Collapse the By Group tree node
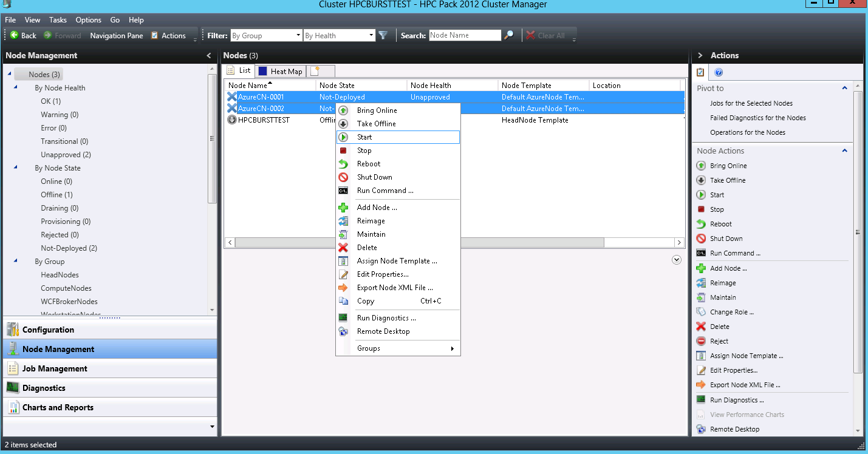Image resolution: width=868 pixels, height=454 pixels. 16,262
